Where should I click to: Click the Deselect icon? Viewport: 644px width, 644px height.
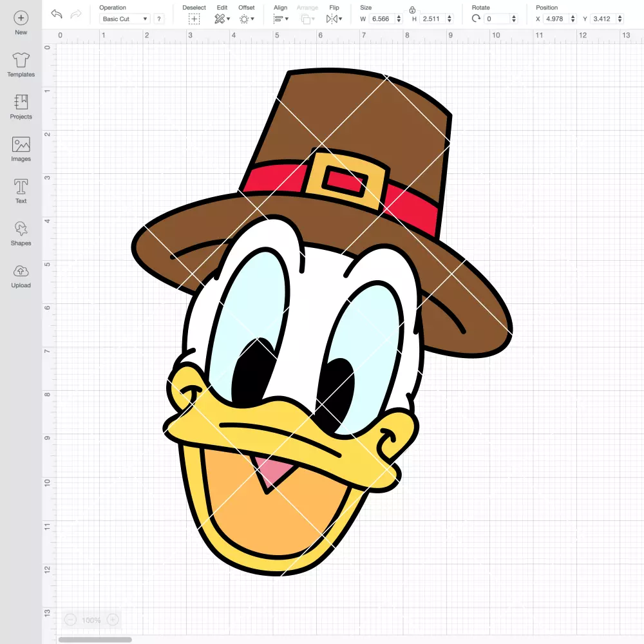click(x=194, y=19)
